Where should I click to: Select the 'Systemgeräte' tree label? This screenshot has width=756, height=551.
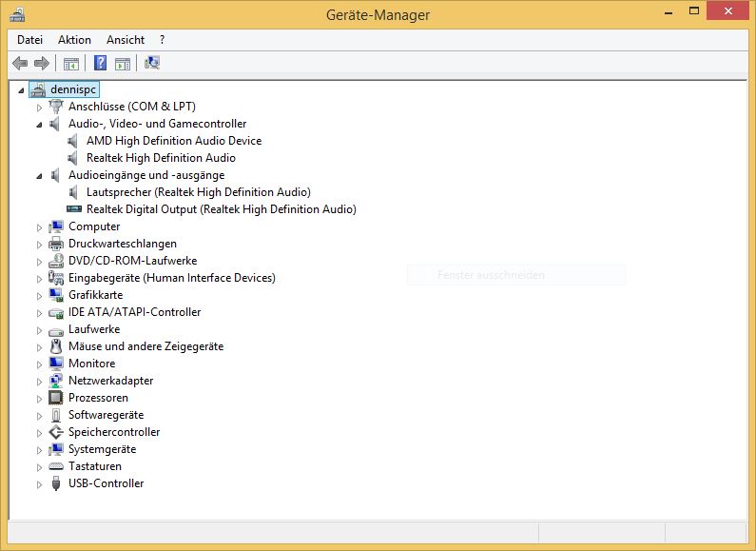[x=102, y=449]
